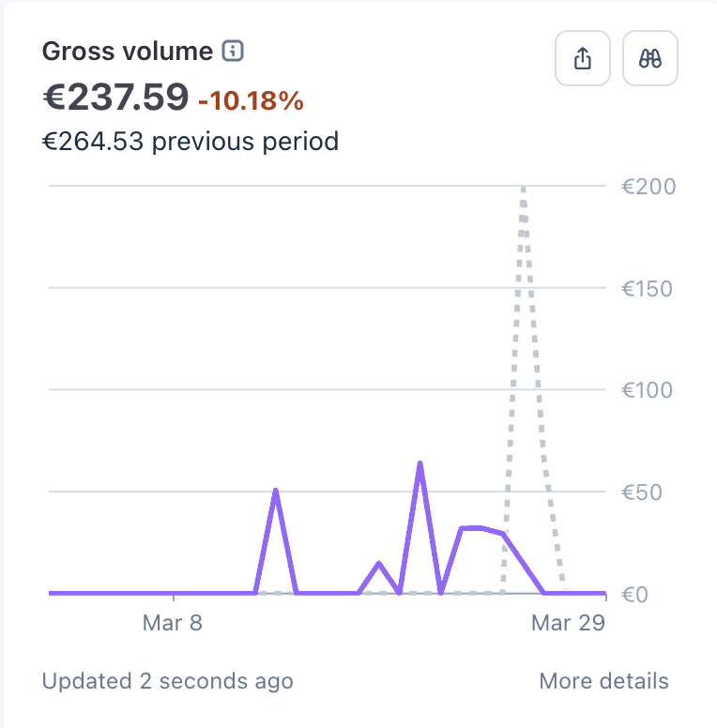Click the info icon beside Gross volume
Image resolution: width=717 pixels, height=728 pixels.
(x=233, y=51)
